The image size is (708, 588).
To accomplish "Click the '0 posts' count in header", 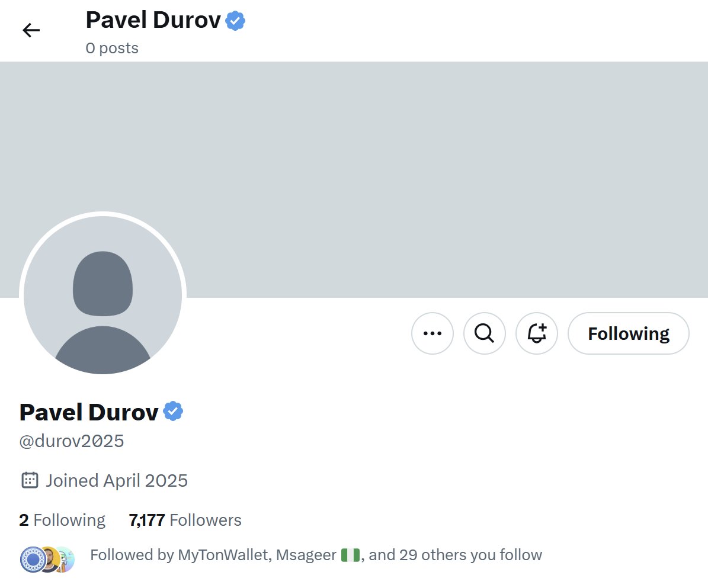I will coord(112,48).
